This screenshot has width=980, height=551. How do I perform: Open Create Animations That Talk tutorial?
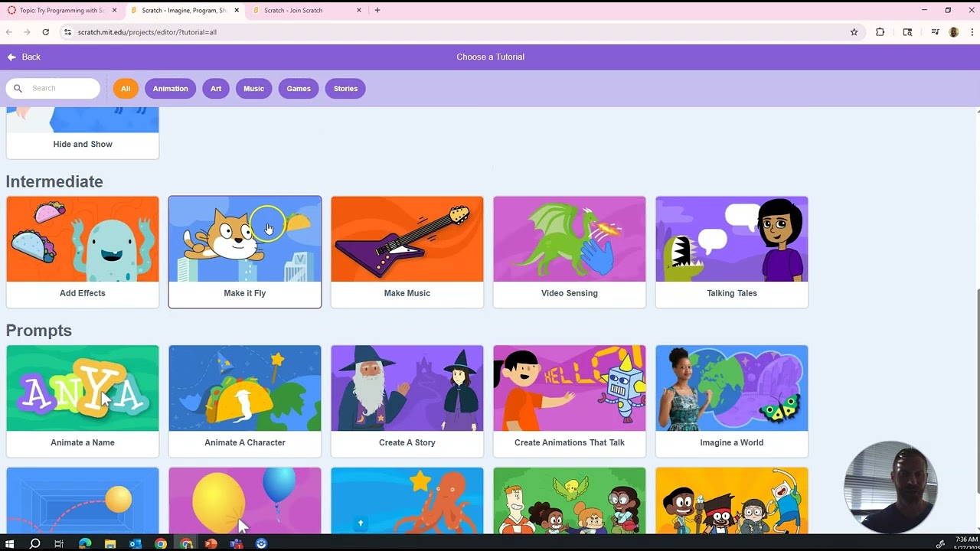570,401
